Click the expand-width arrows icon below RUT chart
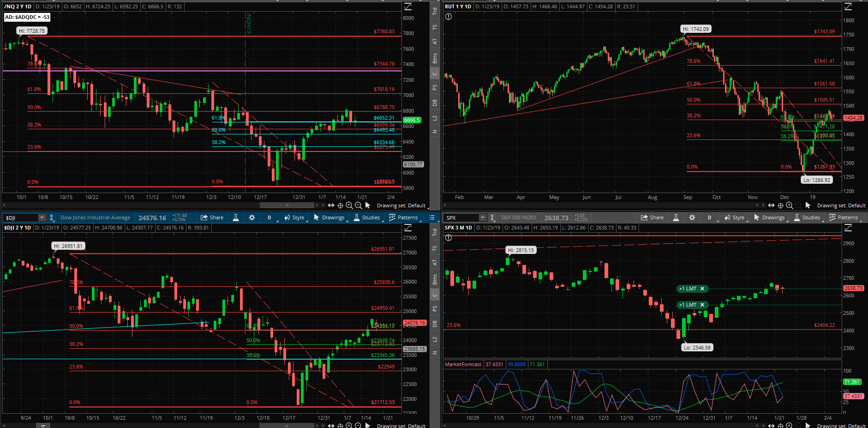 [x=771, y=205]
